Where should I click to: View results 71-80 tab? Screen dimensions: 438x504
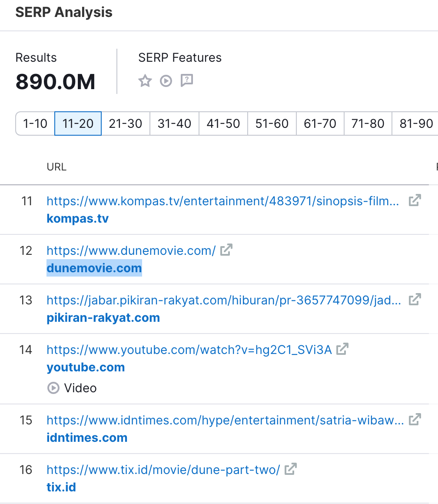368,123
